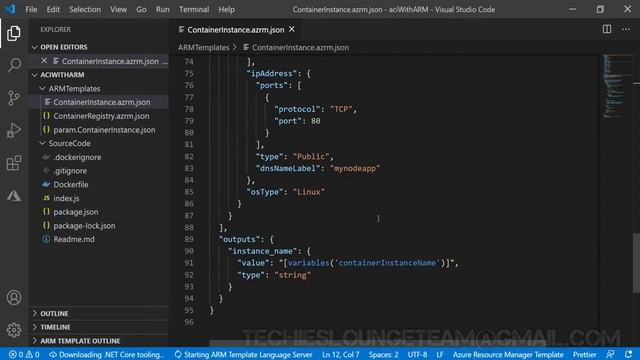Image resolution: width=640 pixels, height=360 pixels.
Task: Change end of line via LF
Action: [x=440, y=354]
